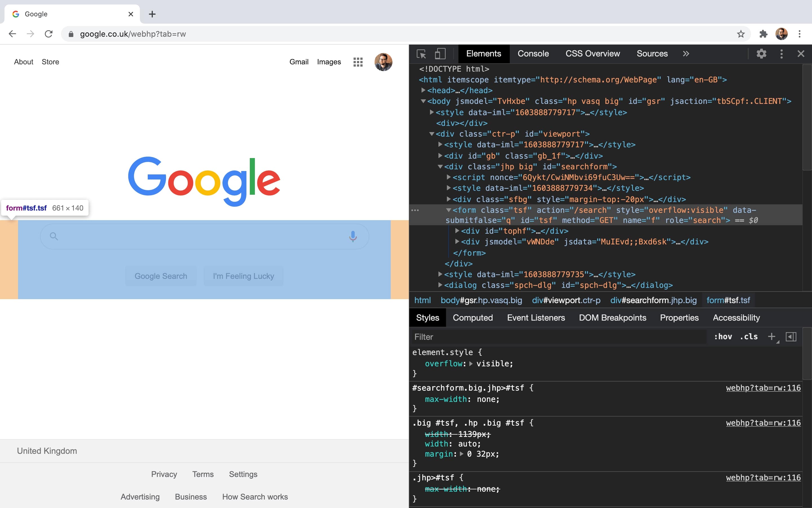Image resolution: width=812 pixels, height=508 pixels.
Task: Collapse the body element node
Action: [x=423, y=101]
